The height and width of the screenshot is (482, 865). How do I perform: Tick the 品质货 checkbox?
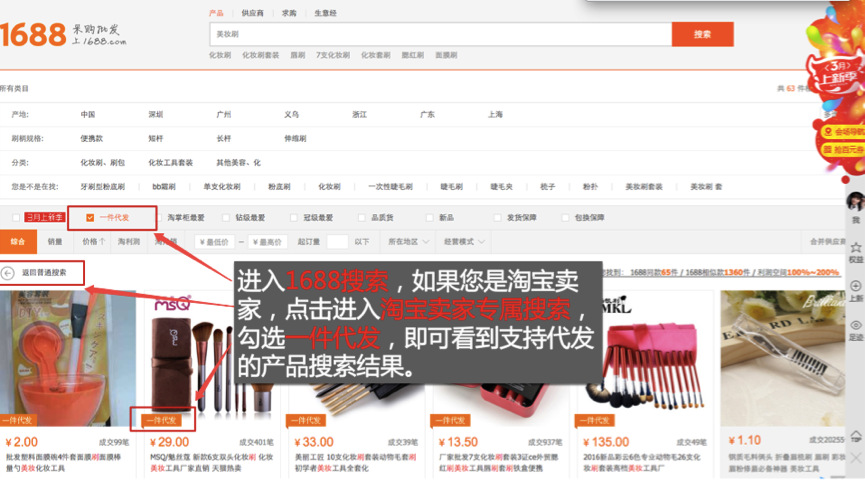pyautogui.click(x=362, y=217)
